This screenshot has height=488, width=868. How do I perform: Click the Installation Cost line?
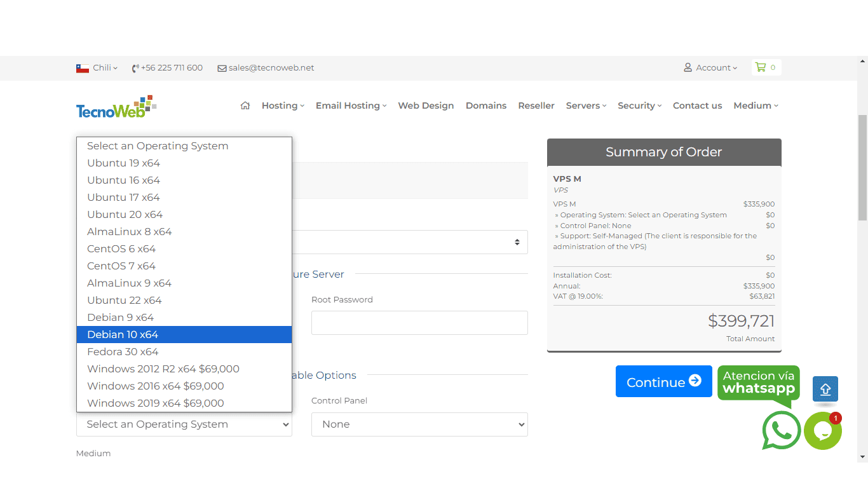664,275
